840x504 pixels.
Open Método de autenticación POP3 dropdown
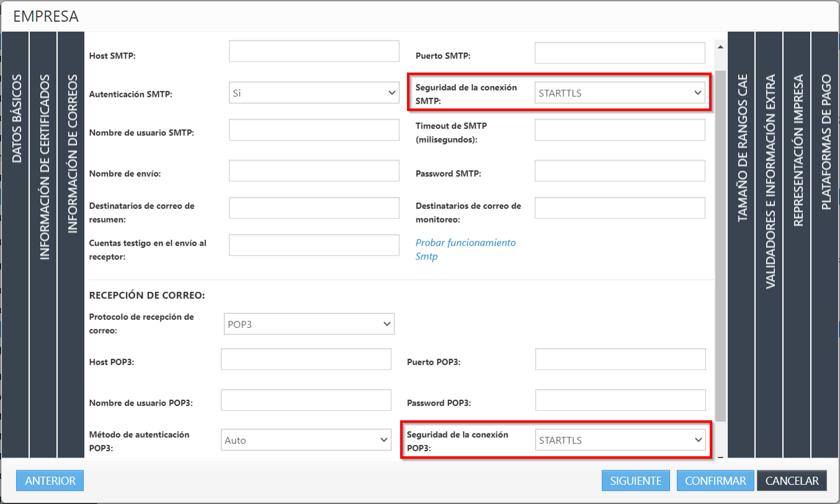[x=306, y=440]
